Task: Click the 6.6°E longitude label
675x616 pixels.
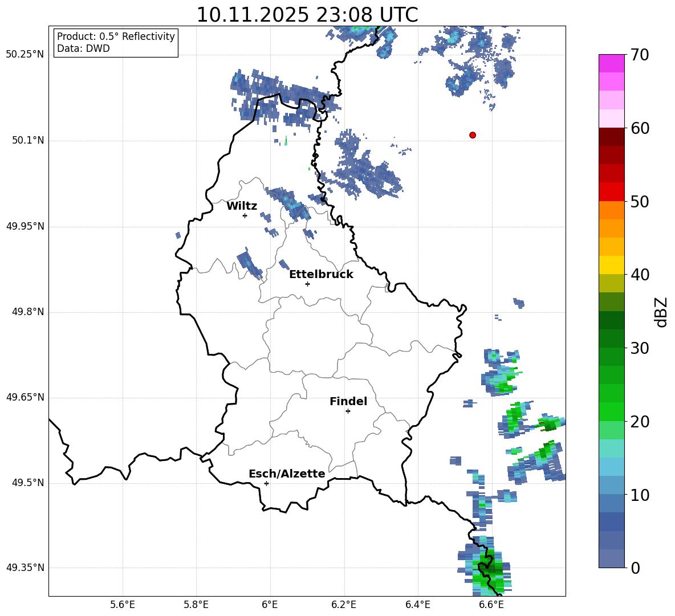Action: pyautogui.click(x=491, y=605)
